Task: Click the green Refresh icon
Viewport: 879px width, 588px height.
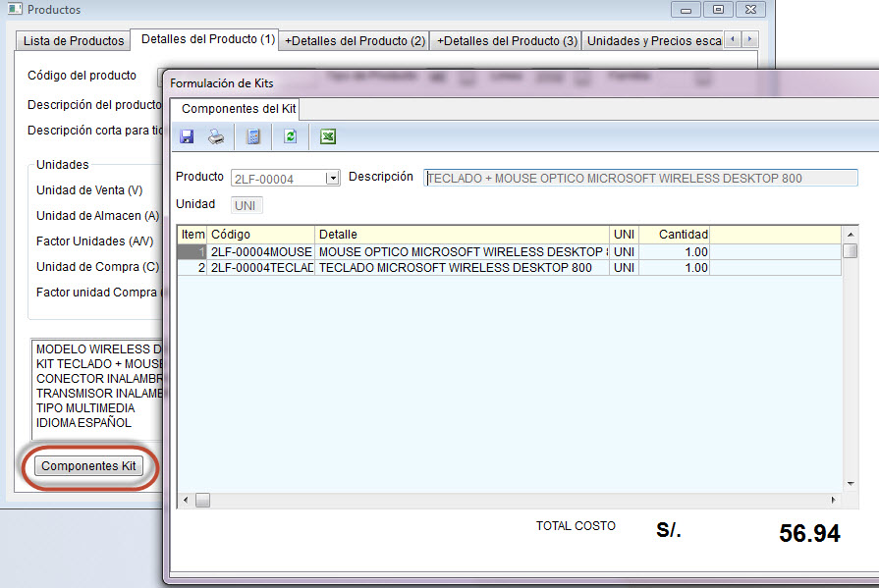Action: (290, 136)
